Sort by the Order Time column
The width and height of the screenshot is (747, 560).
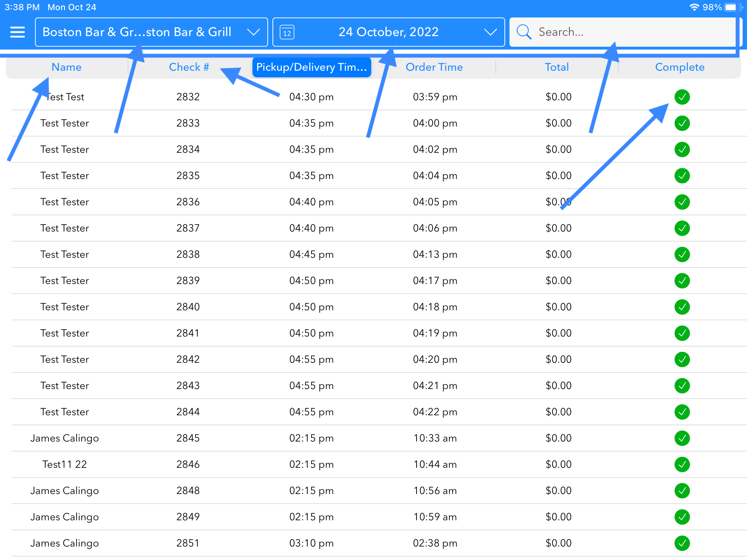click(x=434, y=67)
